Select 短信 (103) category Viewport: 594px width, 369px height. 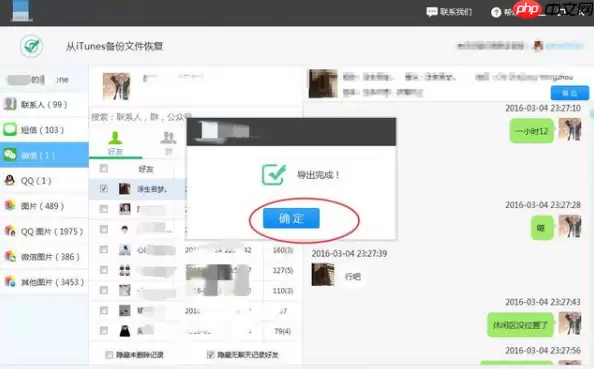tap(44, 130)
